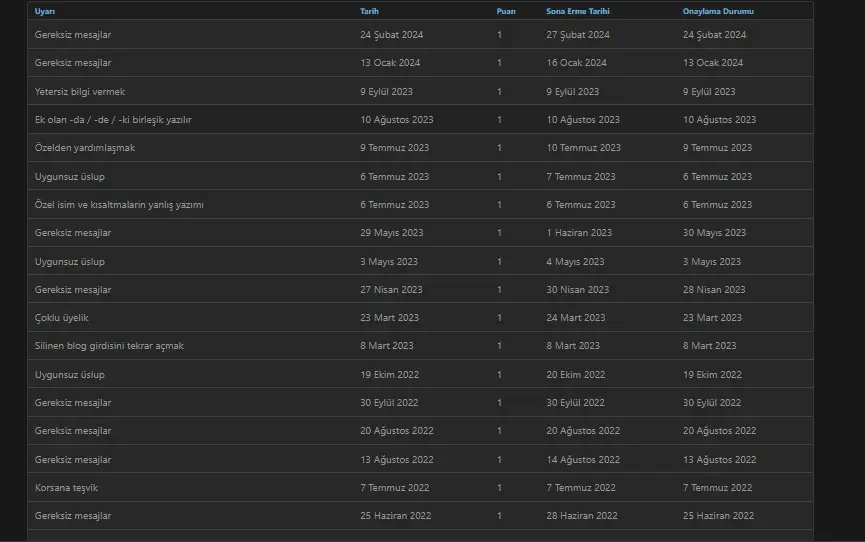Viewport: 865px width, 542px height.
Task: Click the 'Çoklu üyelik' warning
Action: [x=61, y=318]
